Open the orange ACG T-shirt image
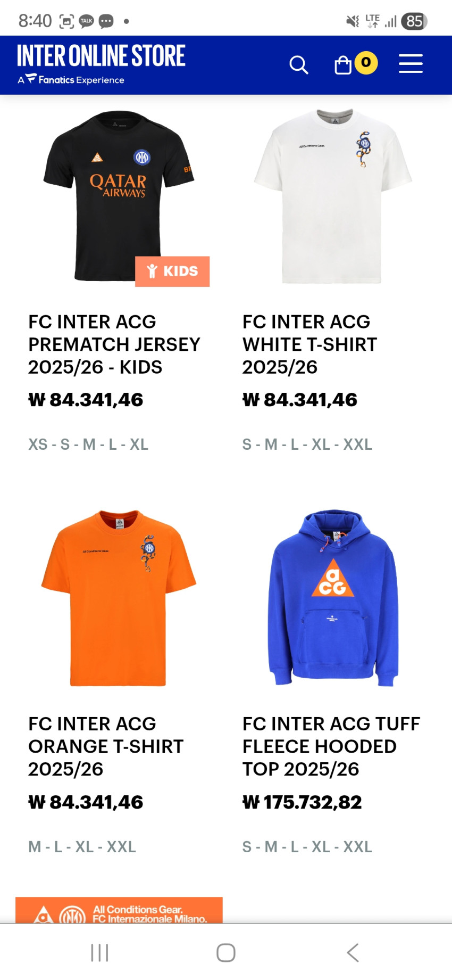 point(119,598)
